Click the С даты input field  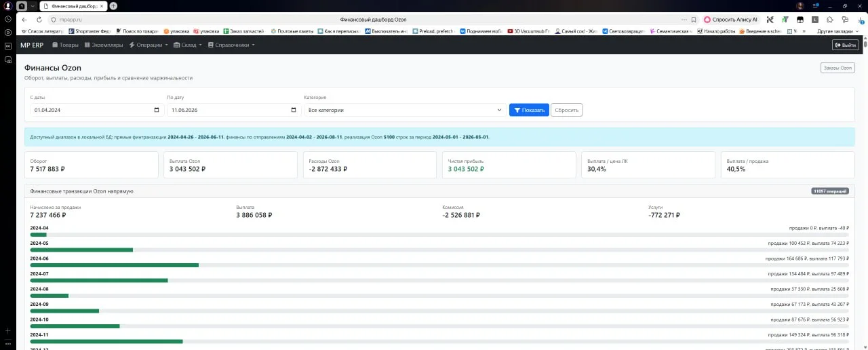point(96,110)
